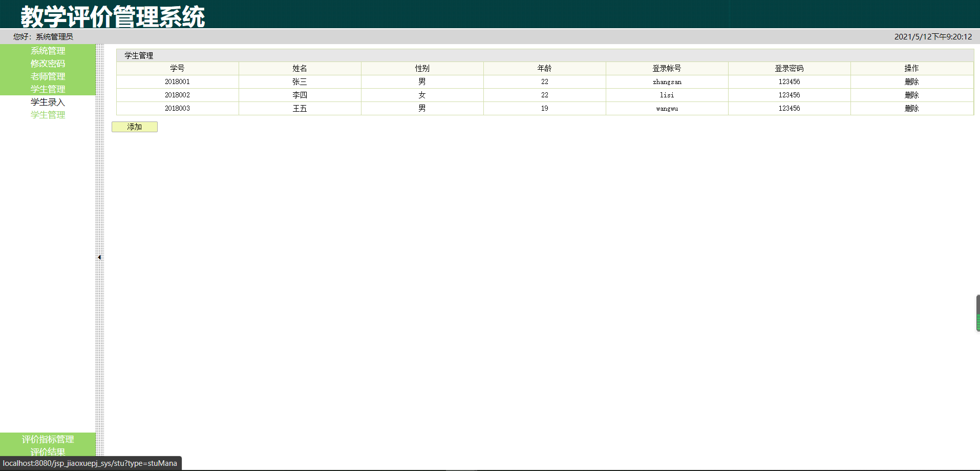Click the name cell 张三
This screenshot has width=980, height=471.
(300, 81)
